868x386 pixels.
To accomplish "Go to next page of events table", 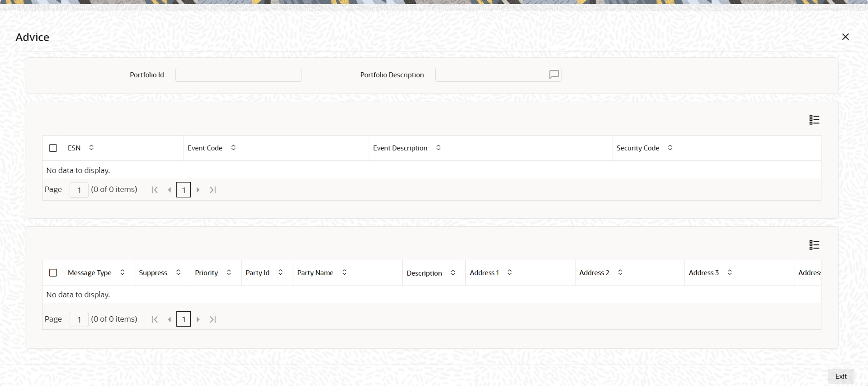I will (x=198, y=190).
